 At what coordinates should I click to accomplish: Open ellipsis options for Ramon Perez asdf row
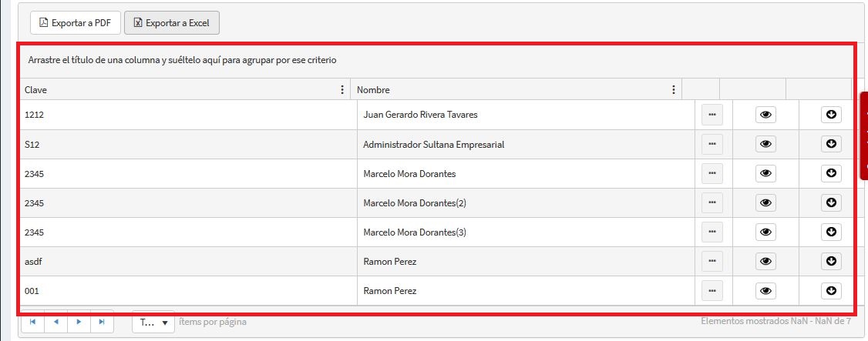[712, 261]
